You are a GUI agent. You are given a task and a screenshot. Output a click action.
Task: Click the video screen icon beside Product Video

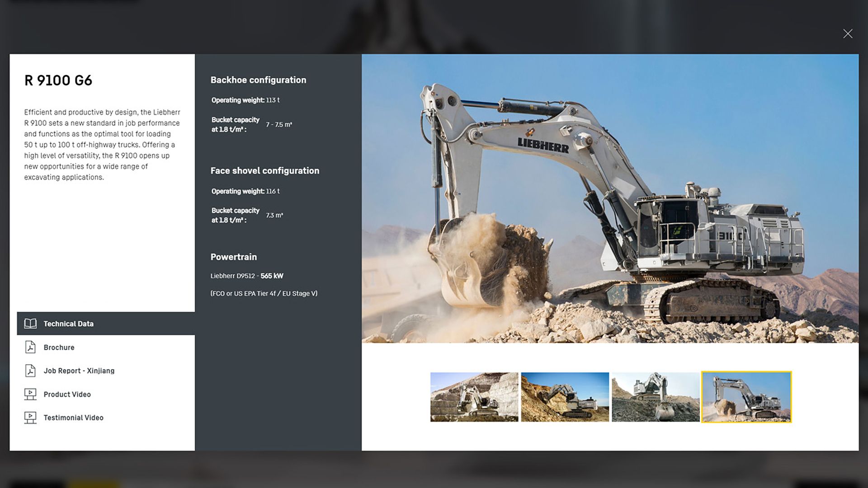coord(30,394)
